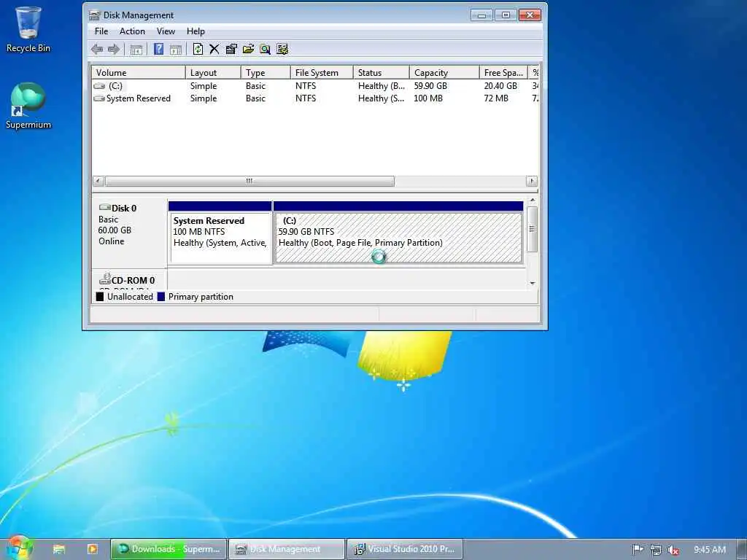
Task: Sort by the Layout column header
Action: click(x=213, y=72)
